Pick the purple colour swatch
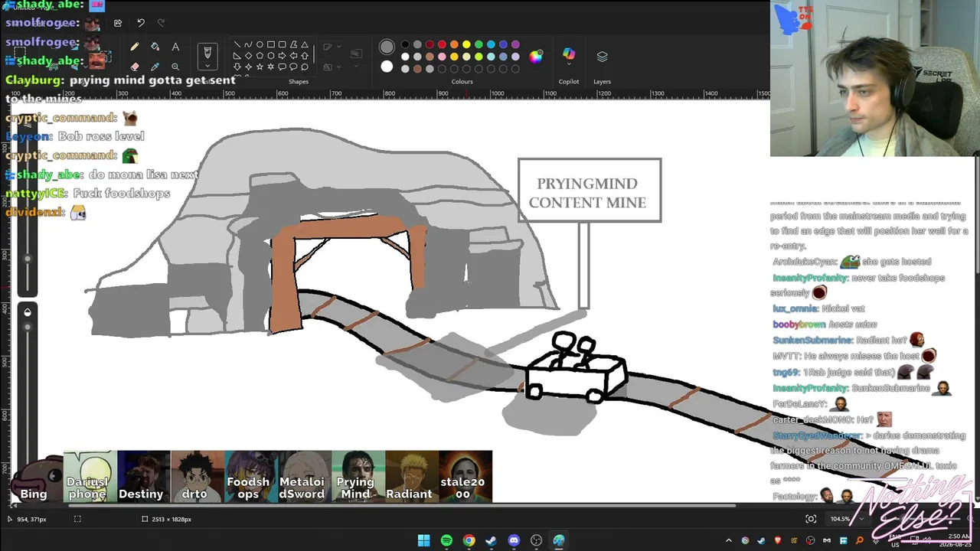 click(515, 44)
